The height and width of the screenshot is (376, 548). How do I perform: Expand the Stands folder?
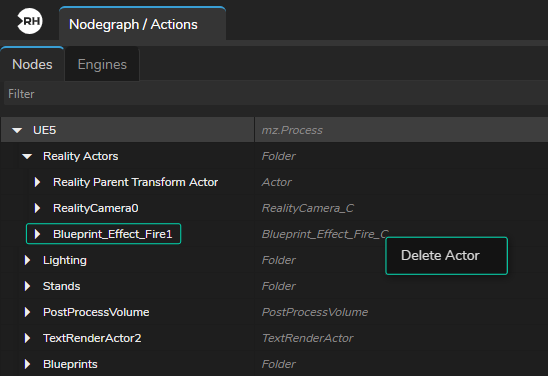(x=27, y=286)
